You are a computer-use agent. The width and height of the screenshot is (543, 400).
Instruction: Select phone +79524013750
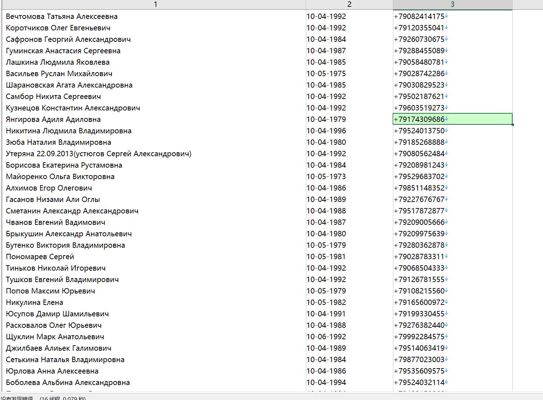pos(419,131)
